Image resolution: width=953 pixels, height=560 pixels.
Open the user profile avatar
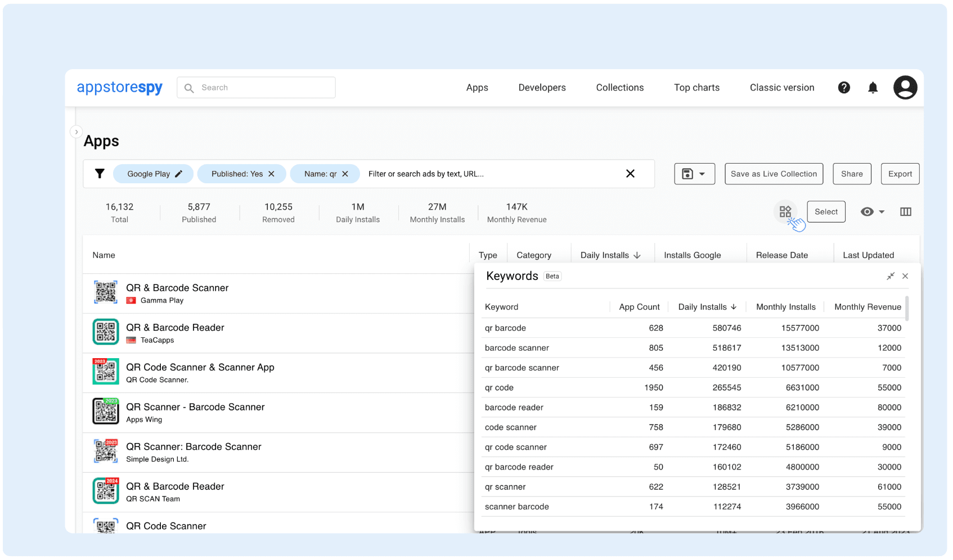tap(905, 88)
